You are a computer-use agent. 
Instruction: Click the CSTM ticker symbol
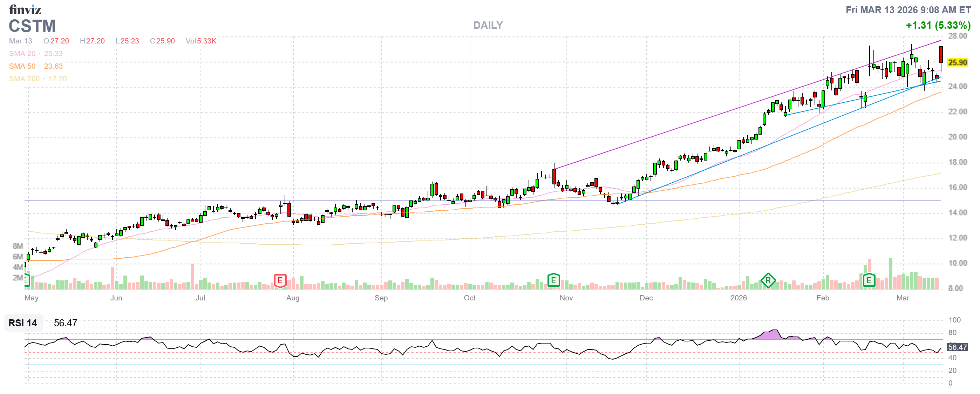32,26
